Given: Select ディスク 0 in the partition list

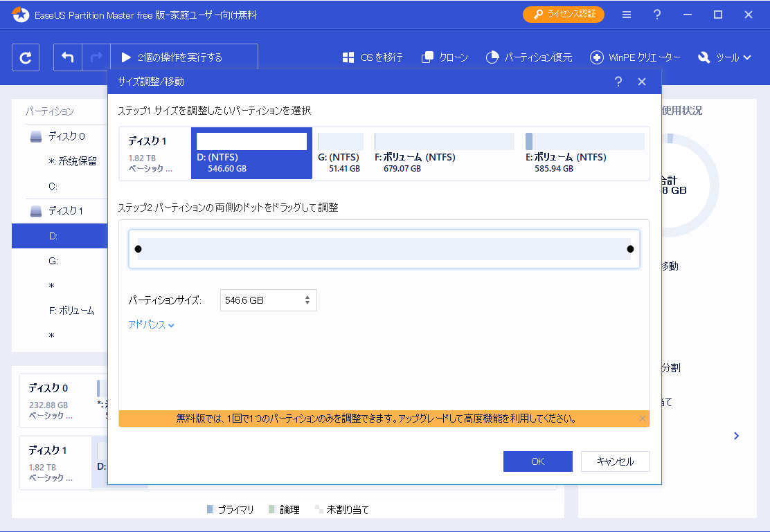Looking at the screenshot, I should 66,136.
